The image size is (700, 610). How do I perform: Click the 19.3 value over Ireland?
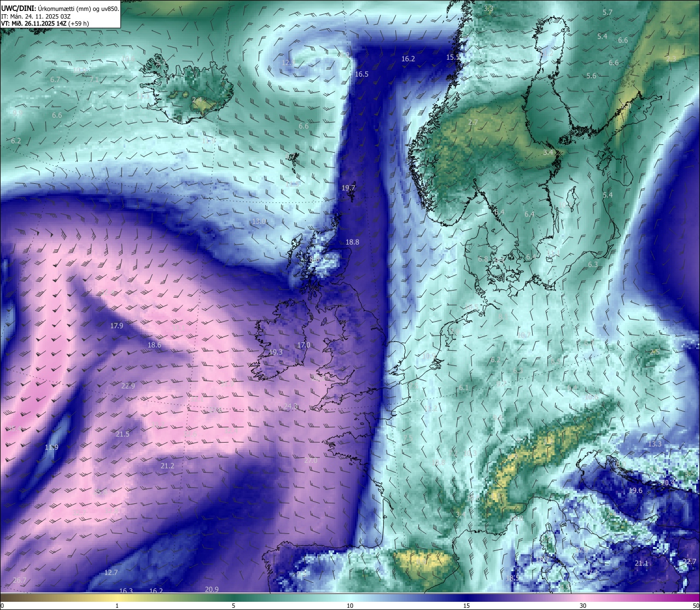click(x=276, y=352)
